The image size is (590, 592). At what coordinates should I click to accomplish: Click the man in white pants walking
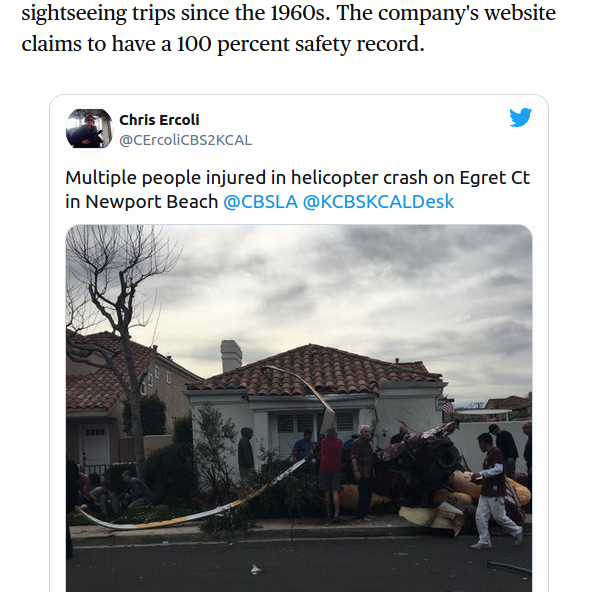493,491
